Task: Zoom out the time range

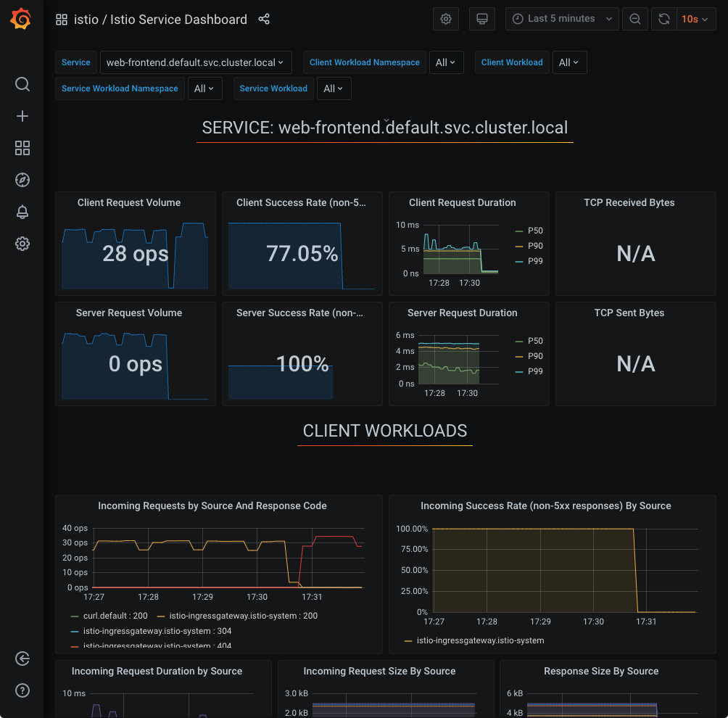Action: coord(634,19)
